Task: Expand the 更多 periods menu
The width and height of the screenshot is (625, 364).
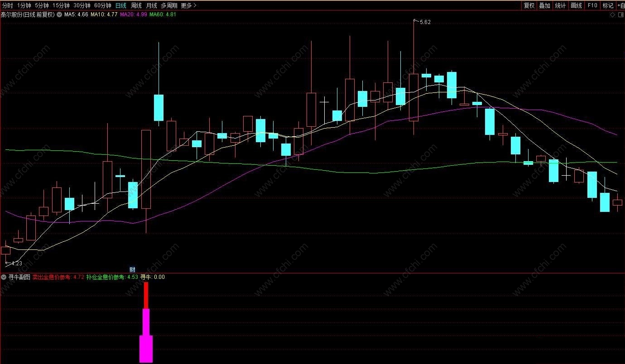Action: point(188,5)
